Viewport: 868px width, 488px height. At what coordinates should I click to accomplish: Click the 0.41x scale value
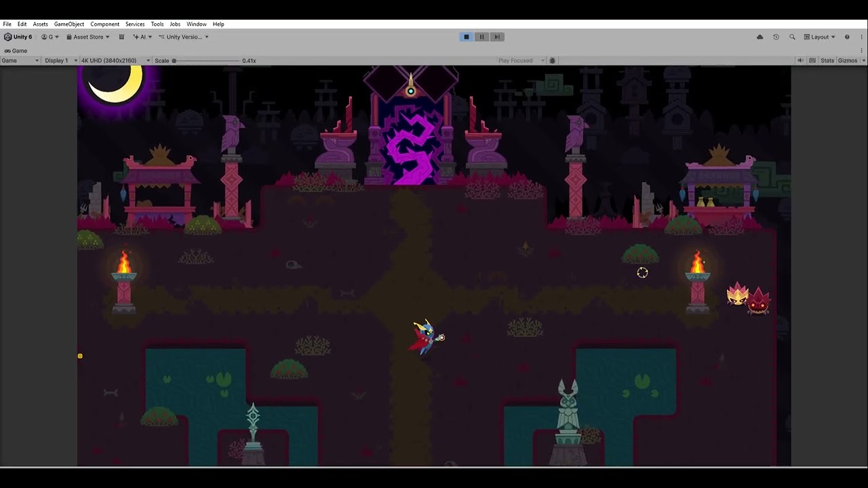249,61
